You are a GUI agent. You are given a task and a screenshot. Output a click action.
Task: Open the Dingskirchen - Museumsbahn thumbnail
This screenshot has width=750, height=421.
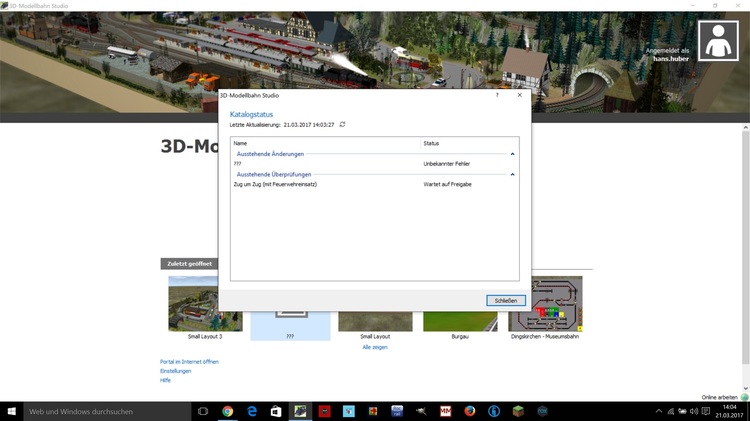(x=557, y=303)
